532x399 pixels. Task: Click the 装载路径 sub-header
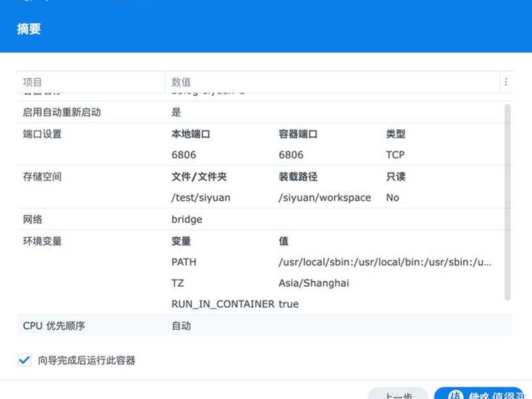[298, 176]
